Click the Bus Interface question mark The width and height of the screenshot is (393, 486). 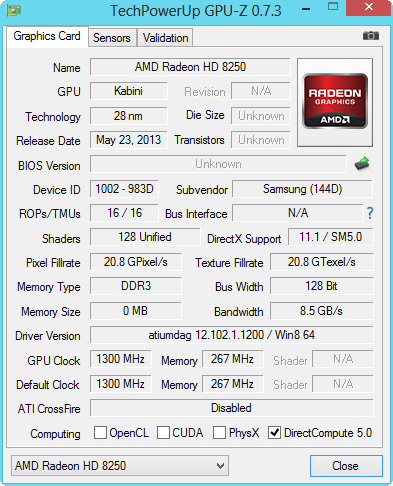(370, 213)
